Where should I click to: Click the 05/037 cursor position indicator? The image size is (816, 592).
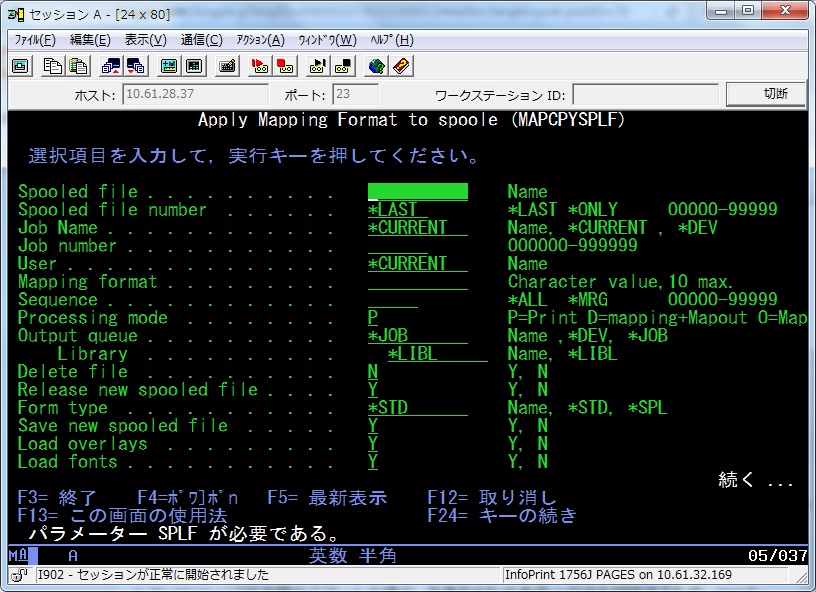click(x=777, y=556)
